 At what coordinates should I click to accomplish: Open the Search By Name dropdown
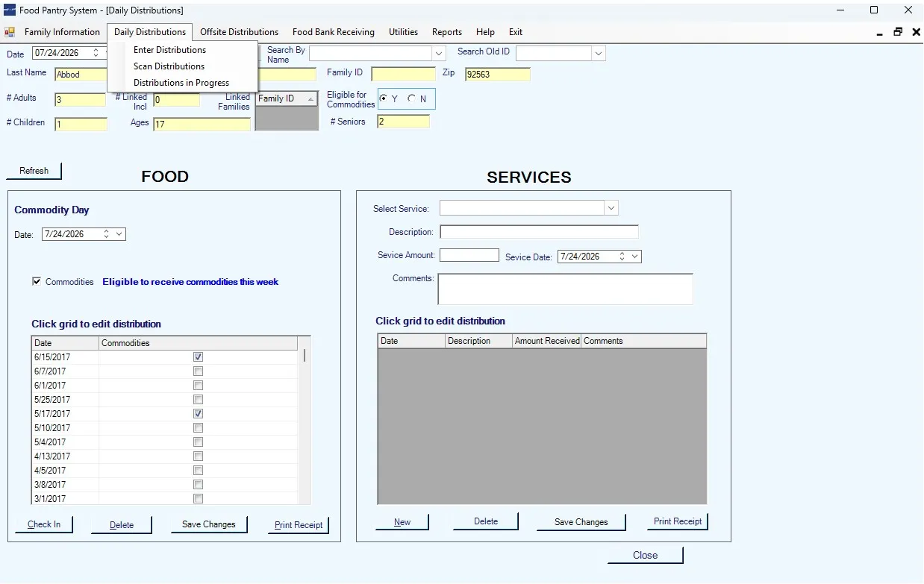tap(439, 54)
